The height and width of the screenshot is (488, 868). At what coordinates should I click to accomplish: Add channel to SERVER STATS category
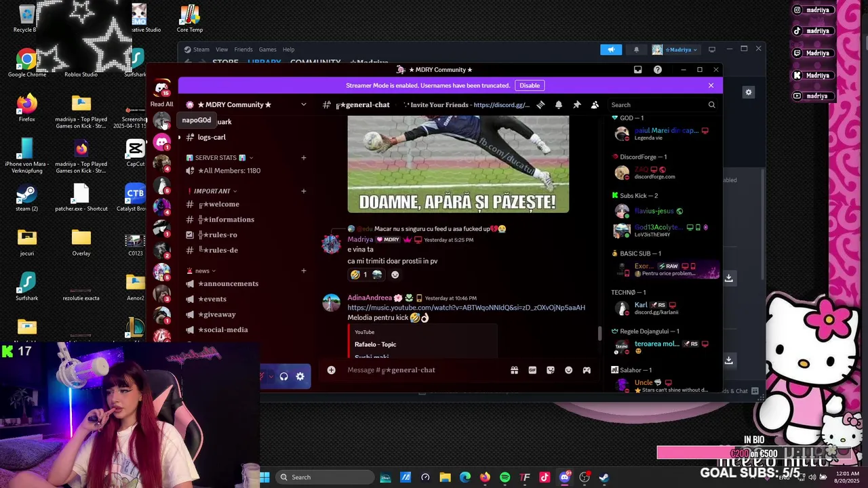(x=304, y=158)
